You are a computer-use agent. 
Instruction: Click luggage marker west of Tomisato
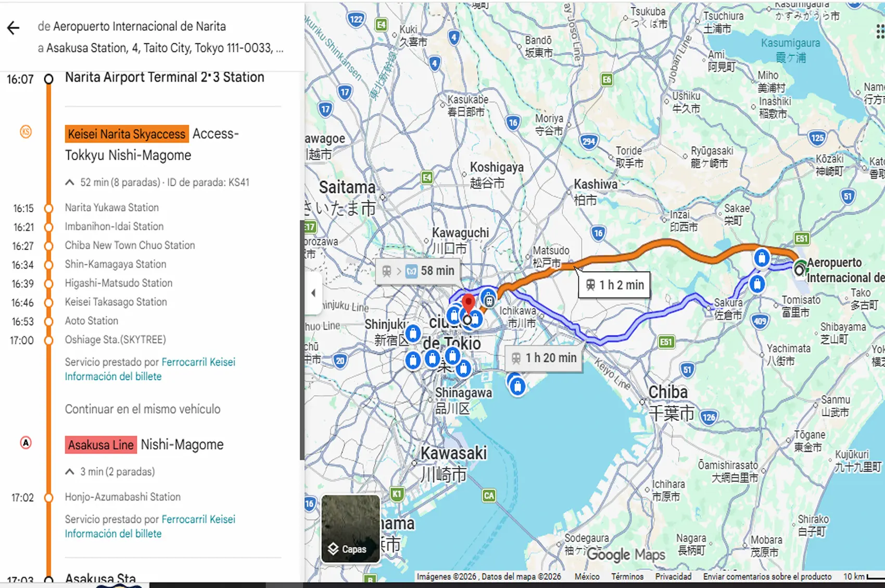pyautogui.click(x=757, y=284)
